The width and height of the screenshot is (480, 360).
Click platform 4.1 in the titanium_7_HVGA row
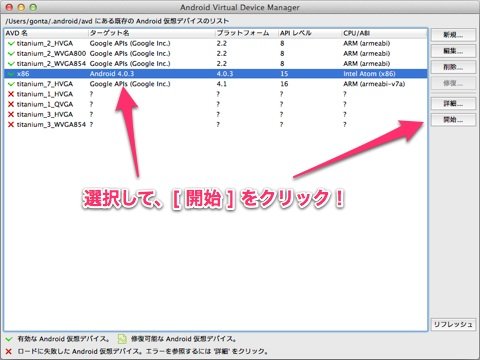coord(221,84)
